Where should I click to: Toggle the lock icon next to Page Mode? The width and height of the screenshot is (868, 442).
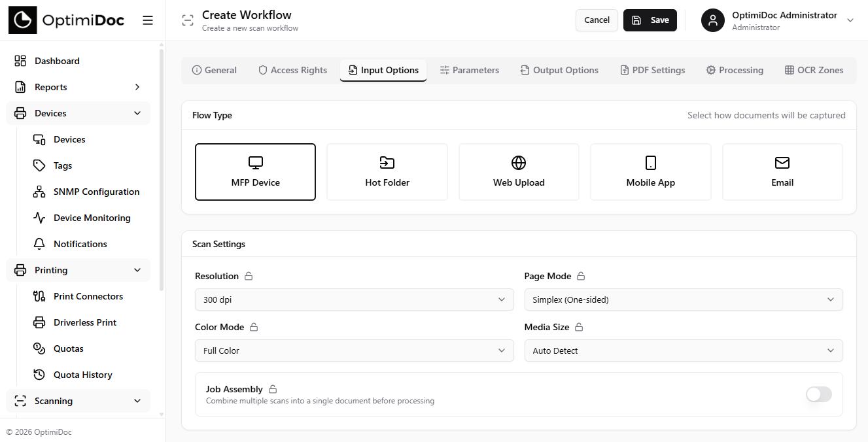(581, 276)
